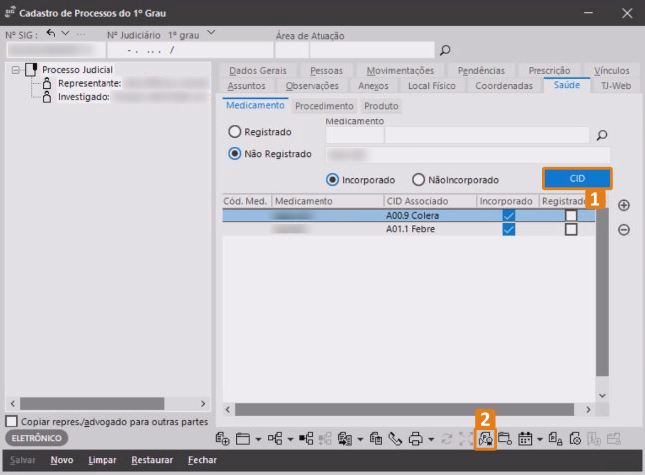Click the plus icon to add medication
This screenshot has width=645, height=475.
624,205
